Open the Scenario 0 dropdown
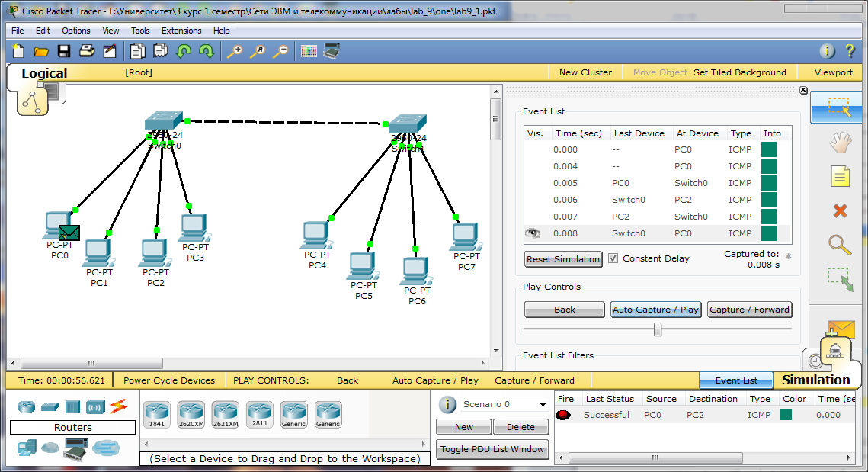 (x=504, y=404)
